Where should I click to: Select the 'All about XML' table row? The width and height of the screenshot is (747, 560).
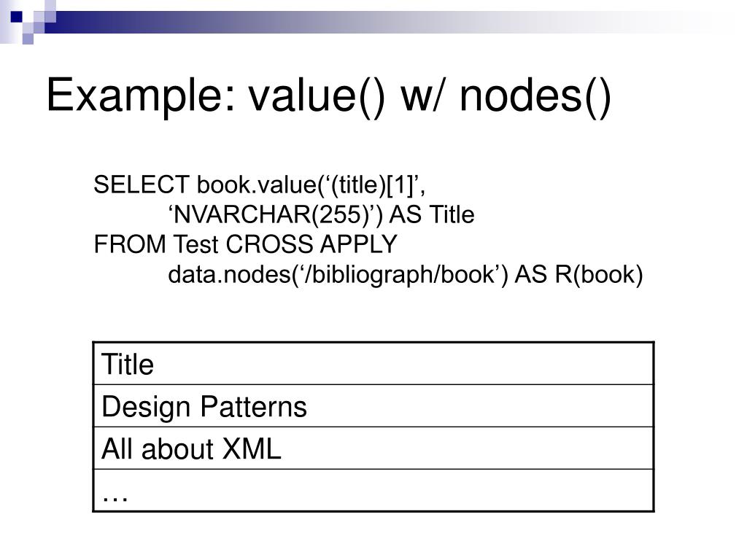tap(373, 448)
